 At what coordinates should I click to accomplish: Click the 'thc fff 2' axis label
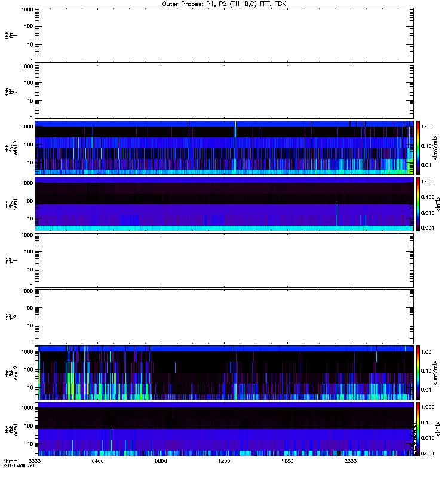(x=11, y=317)
